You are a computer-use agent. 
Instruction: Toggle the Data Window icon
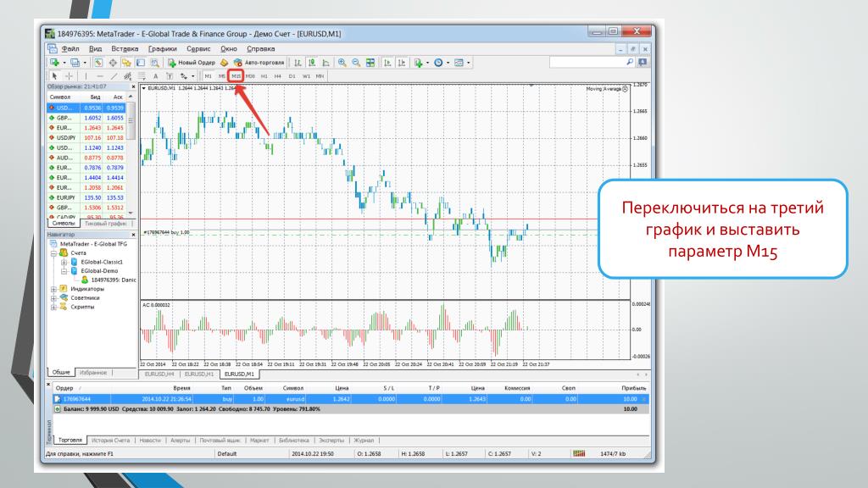[x=113, y=63]
